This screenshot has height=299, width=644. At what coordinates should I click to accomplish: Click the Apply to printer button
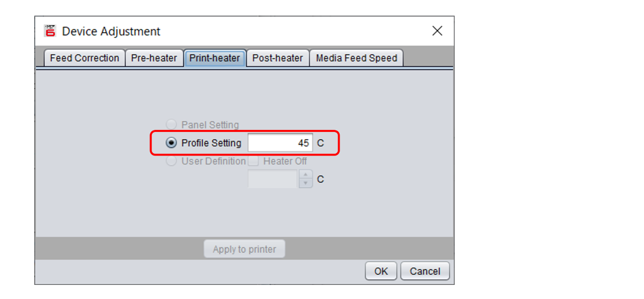245,249
